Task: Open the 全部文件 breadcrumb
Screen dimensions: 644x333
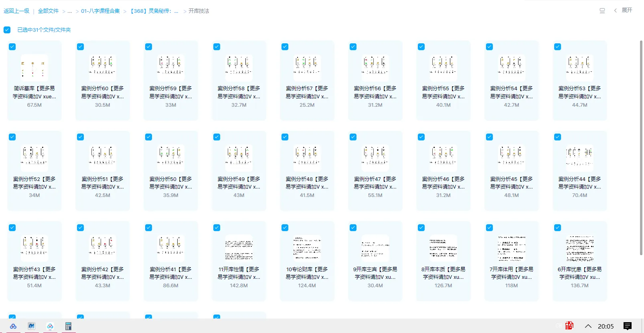Action: pos(48,11)
